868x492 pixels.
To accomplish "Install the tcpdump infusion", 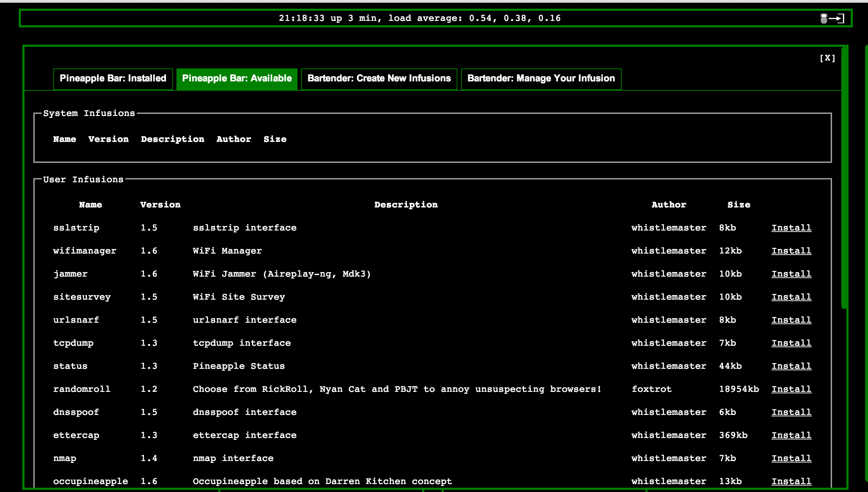I will 791,343.
